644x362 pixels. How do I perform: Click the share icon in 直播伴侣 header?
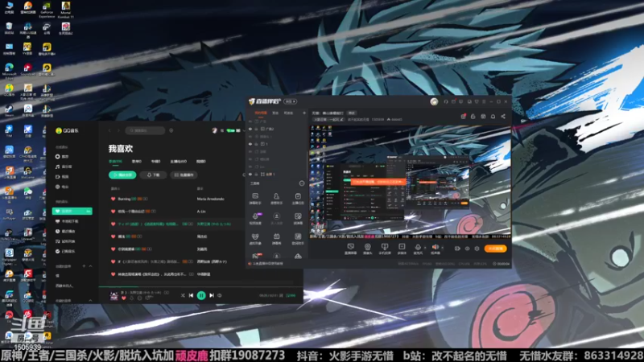[503, 117]
